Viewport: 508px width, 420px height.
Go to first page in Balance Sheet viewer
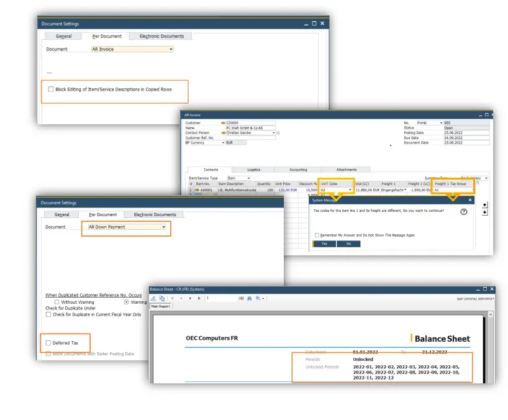click(173, 298)
